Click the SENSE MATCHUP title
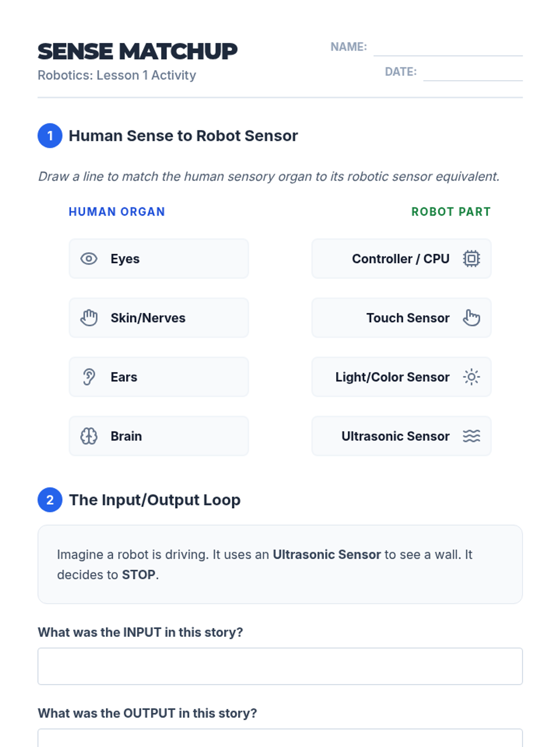The height and width of the screenshot is (747, 560). (x=138, y=51)
